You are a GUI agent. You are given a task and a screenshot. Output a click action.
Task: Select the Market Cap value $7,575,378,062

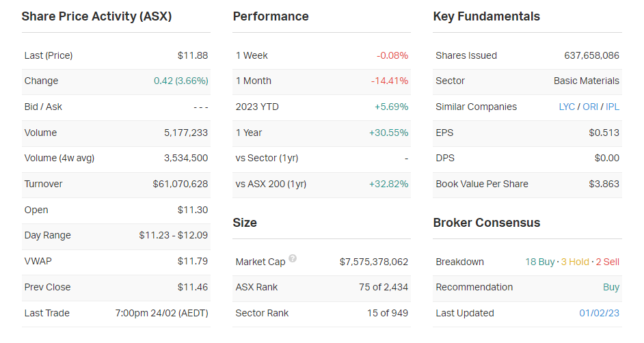pos(373,262)
